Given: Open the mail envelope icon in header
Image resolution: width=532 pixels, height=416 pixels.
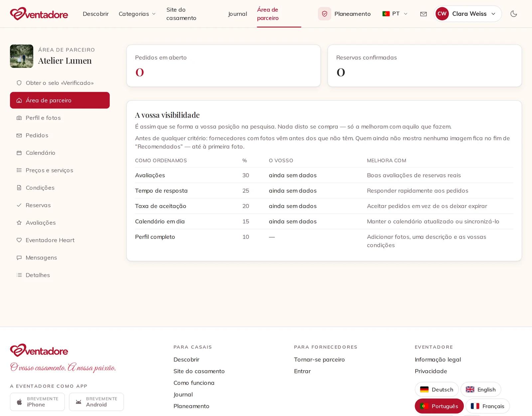Looking at the screenshot, I should tap(423, 14).
